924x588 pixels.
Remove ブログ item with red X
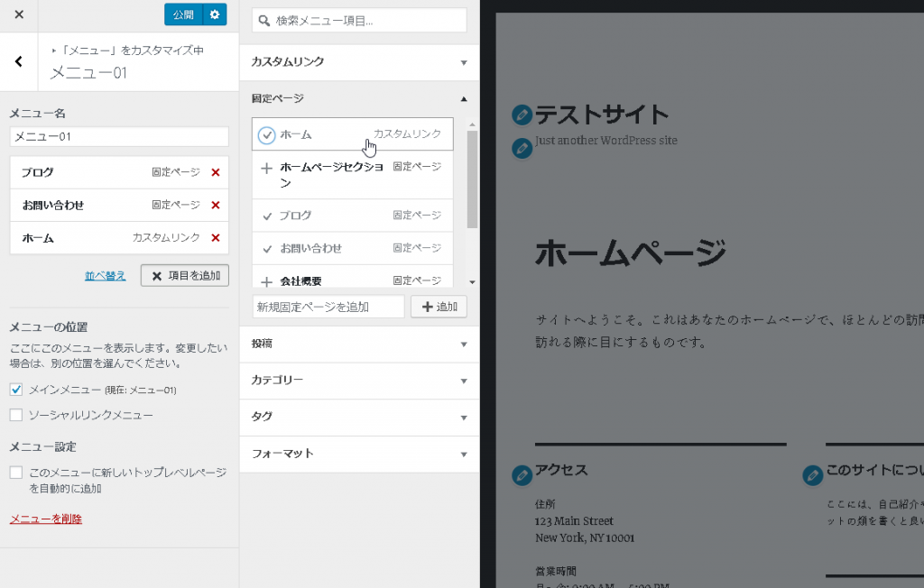pos(215,172)
